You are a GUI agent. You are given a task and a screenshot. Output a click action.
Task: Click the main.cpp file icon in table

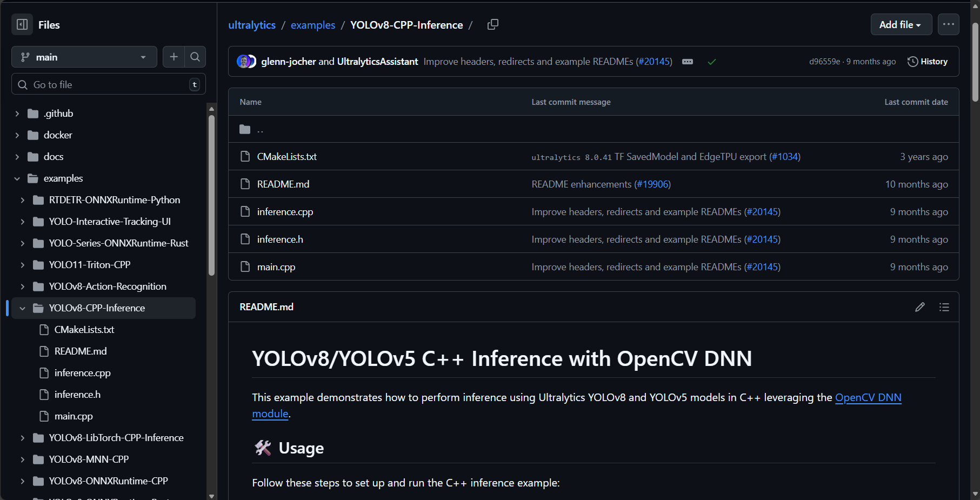point(245,267)
